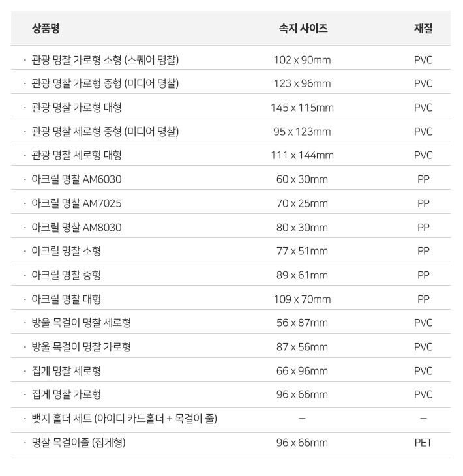Click the 상품명 column header

click(x=46, y=29)
